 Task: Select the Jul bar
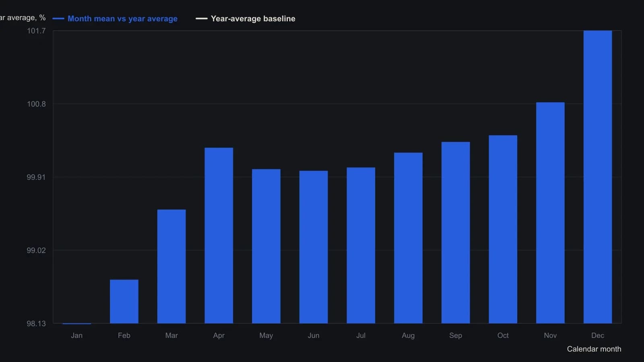click(x=361, y=245)
